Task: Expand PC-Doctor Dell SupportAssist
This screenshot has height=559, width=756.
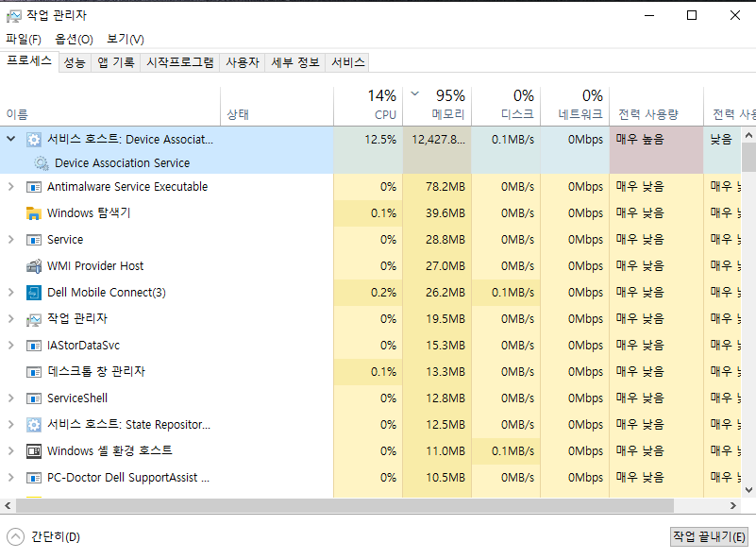Action: (11, 478)
